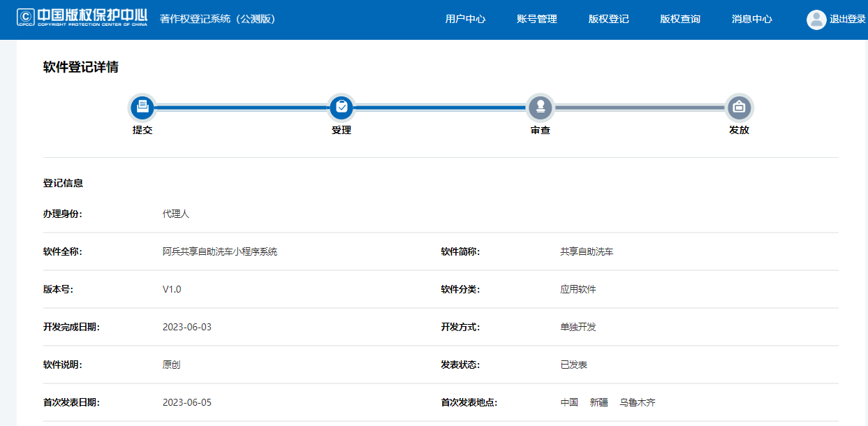Open the 版权查询 menu
Image resolution: width=868 pixels, height=426 pixels.
tap(679, 20)
